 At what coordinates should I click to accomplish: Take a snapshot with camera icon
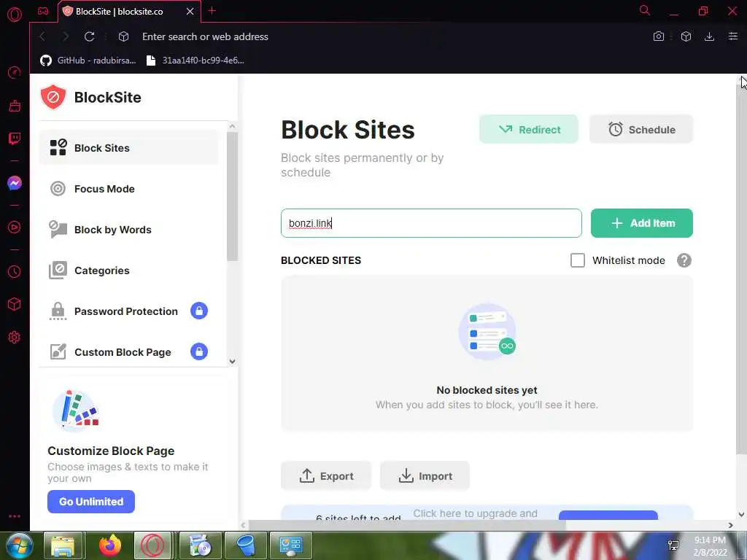click(x=659, y=36)
